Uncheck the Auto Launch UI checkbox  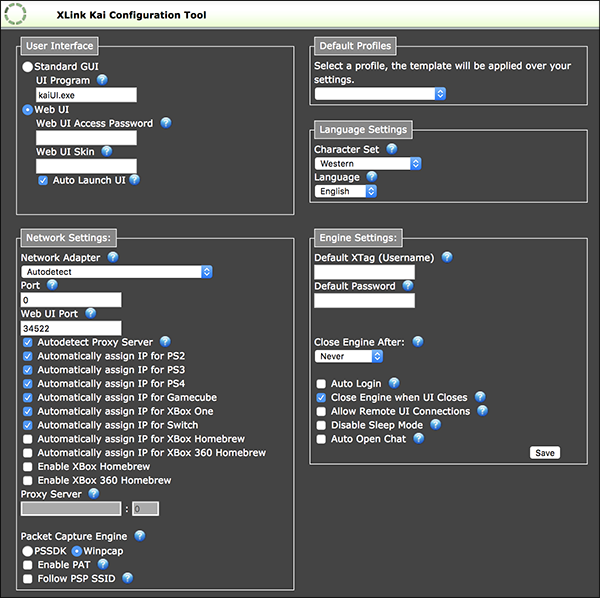point(43,181)
